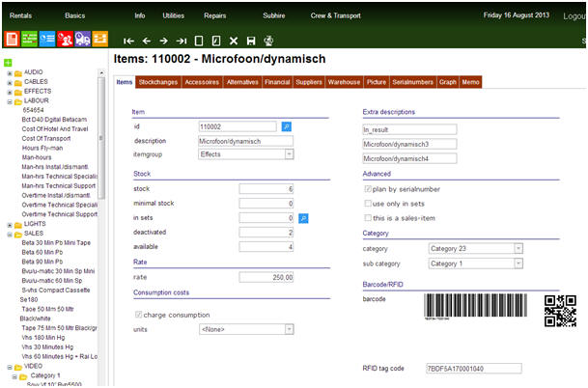588x388 pixels.
Task: Collapse the VIDEO folder
Action: (x=10, y=367)
